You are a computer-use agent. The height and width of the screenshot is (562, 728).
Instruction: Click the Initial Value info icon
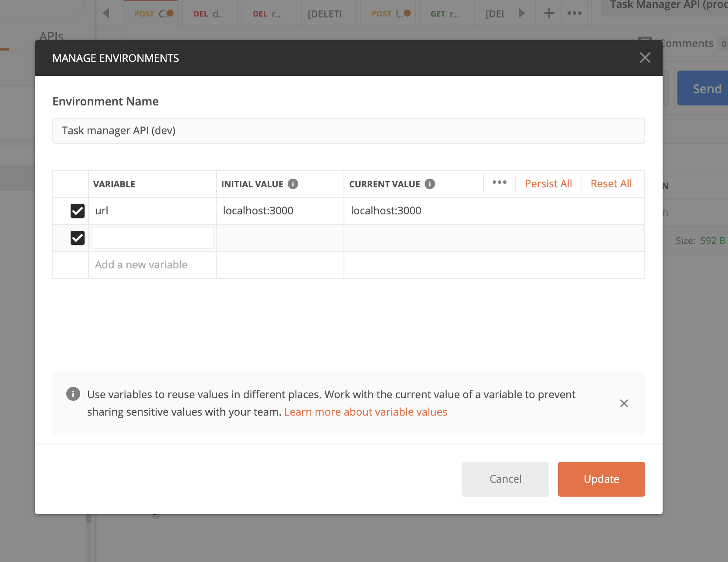[x=293, y=184]
